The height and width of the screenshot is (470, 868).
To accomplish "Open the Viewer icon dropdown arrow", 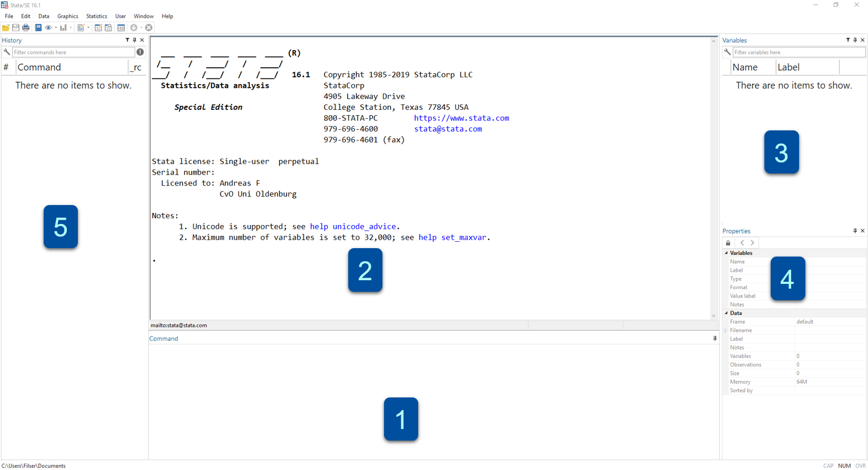I will coord(56,27).
